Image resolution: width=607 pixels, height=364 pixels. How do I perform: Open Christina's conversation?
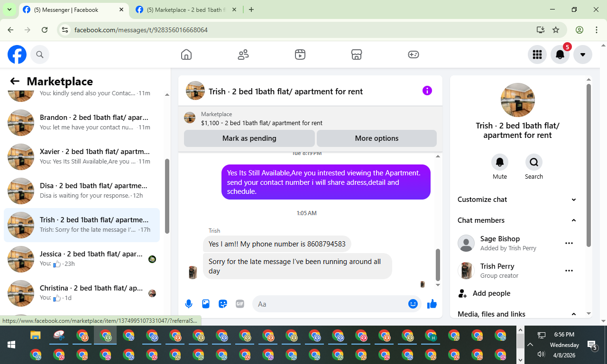click(82, 293)
